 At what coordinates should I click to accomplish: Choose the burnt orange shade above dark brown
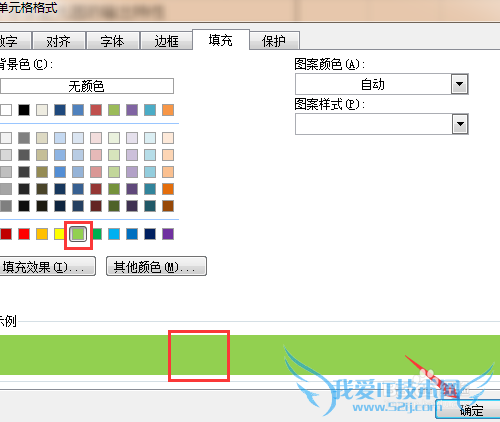pos(168,189)
